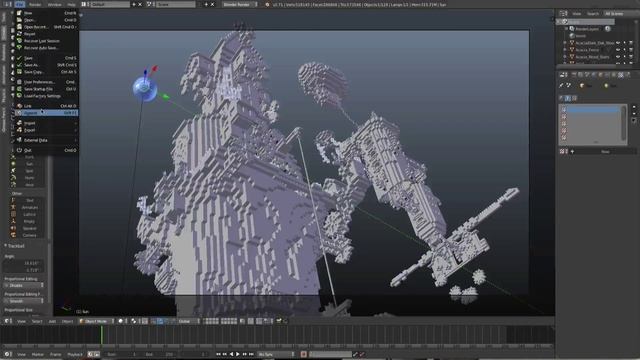Open the Global orientation dropdown
640x360 pixels.
tap(189, 321)
